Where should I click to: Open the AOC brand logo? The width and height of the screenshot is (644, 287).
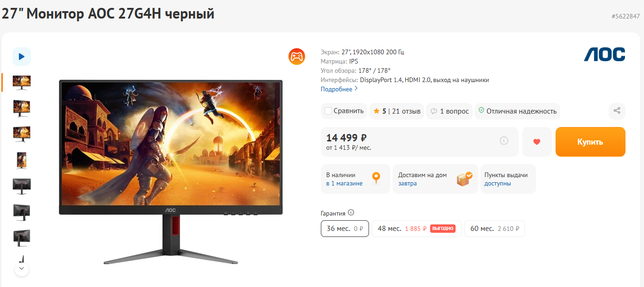(604, 54)
